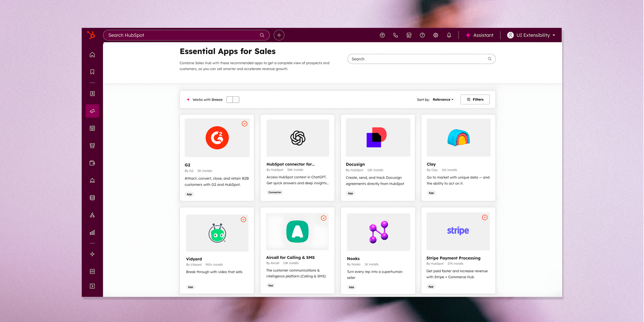
Task: Click the plus quick-create button
Action: point(279,35)
